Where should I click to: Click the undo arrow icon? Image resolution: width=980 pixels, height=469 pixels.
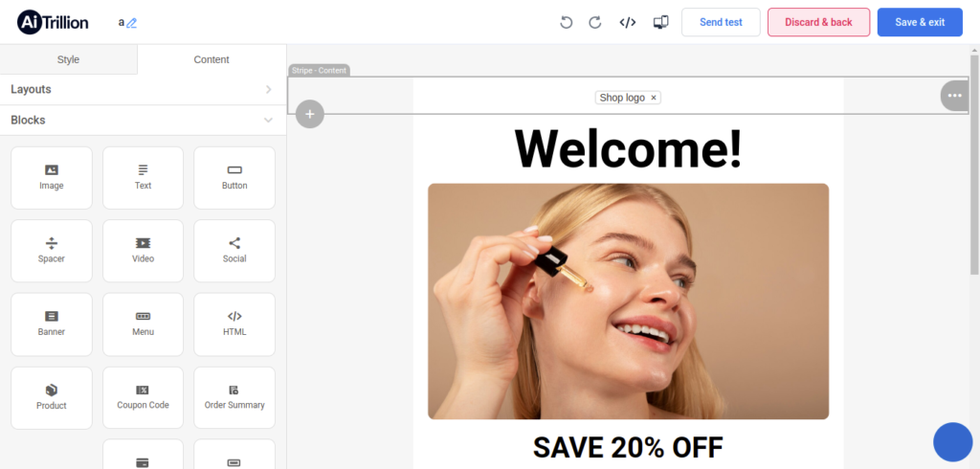coord(567,23)
